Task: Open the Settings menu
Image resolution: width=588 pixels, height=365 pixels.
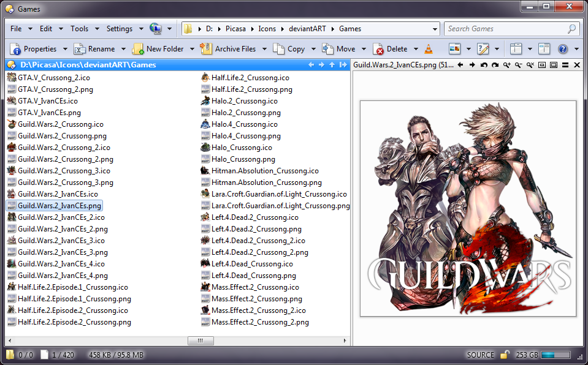Action: coord(119,29)
